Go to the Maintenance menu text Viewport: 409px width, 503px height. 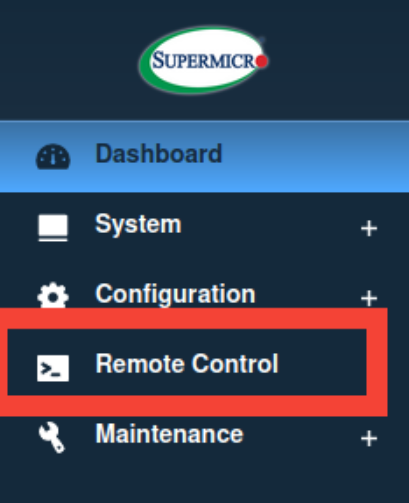[x=169, y=434]
